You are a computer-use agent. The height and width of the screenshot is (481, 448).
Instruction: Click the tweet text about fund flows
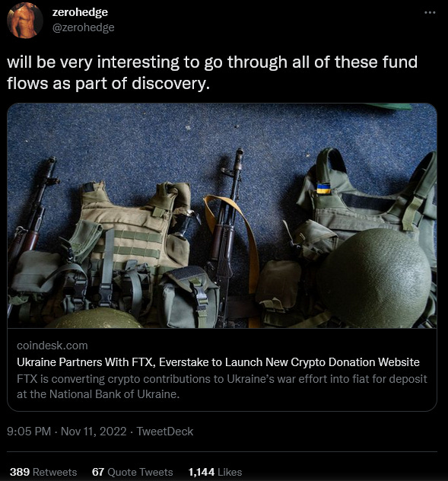point(212,72)
